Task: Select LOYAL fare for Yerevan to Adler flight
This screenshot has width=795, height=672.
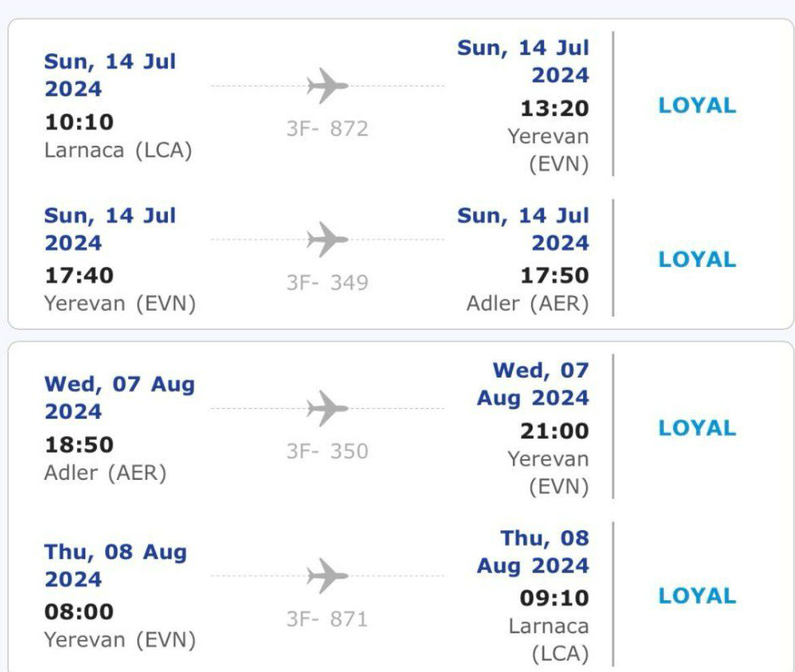Action: [x=697, y=260]
